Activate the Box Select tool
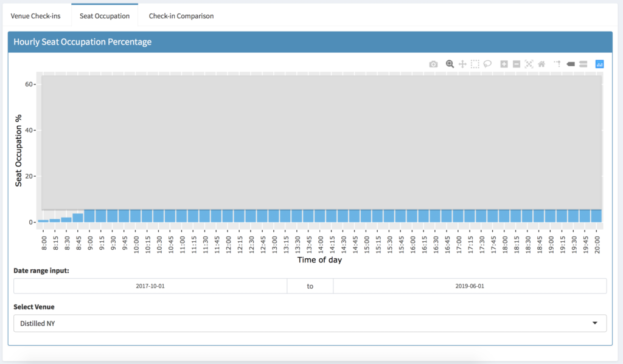 [x=475, y=64]
